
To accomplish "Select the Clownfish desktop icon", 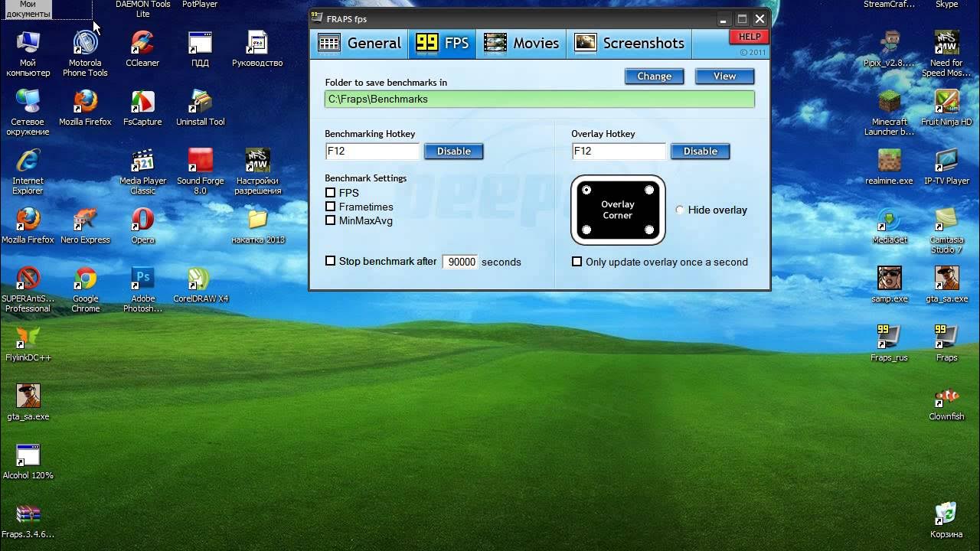I will click(946, 403).
